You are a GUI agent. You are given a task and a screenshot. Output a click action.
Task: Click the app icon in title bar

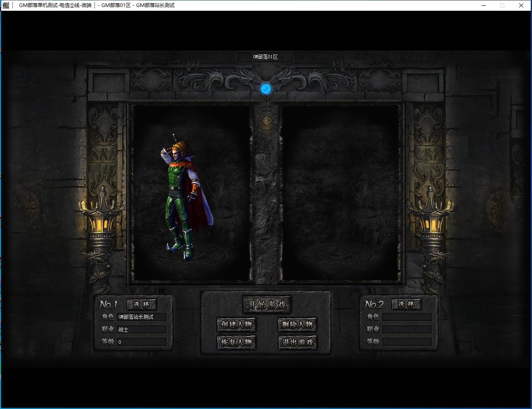6,5
